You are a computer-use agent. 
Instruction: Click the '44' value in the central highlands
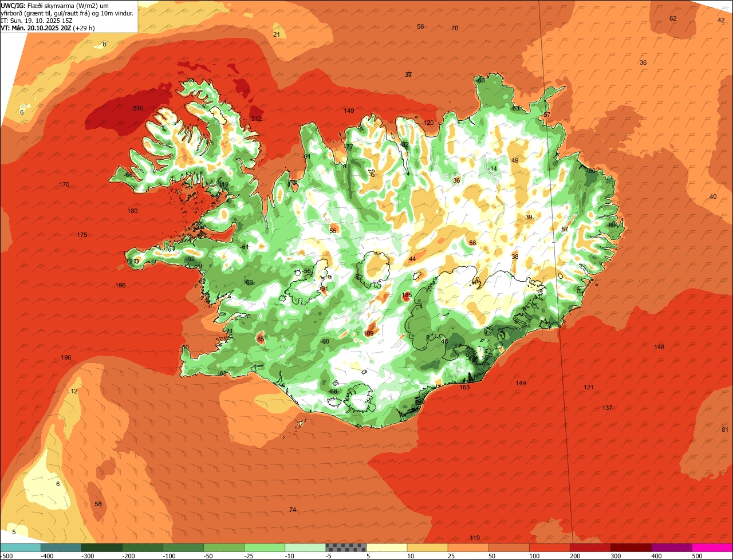[x=412, y=259]
